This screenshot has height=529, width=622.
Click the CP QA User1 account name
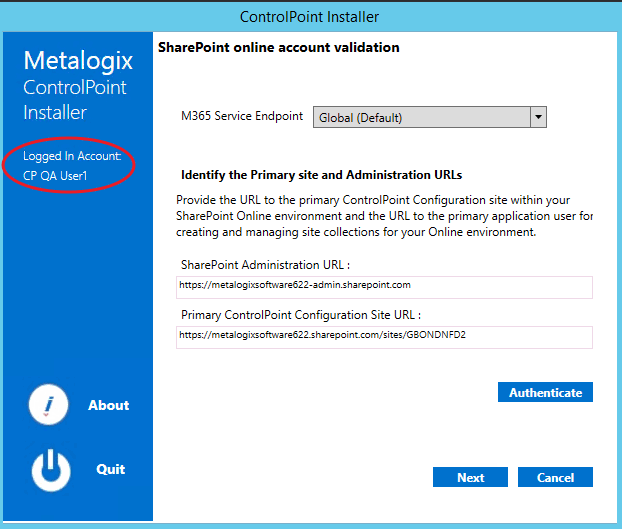[x=56, y=175]
